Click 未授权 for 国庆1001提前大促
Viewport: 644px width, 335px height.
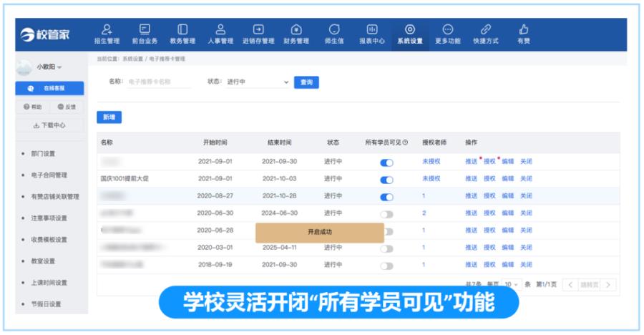coord(431,178)
